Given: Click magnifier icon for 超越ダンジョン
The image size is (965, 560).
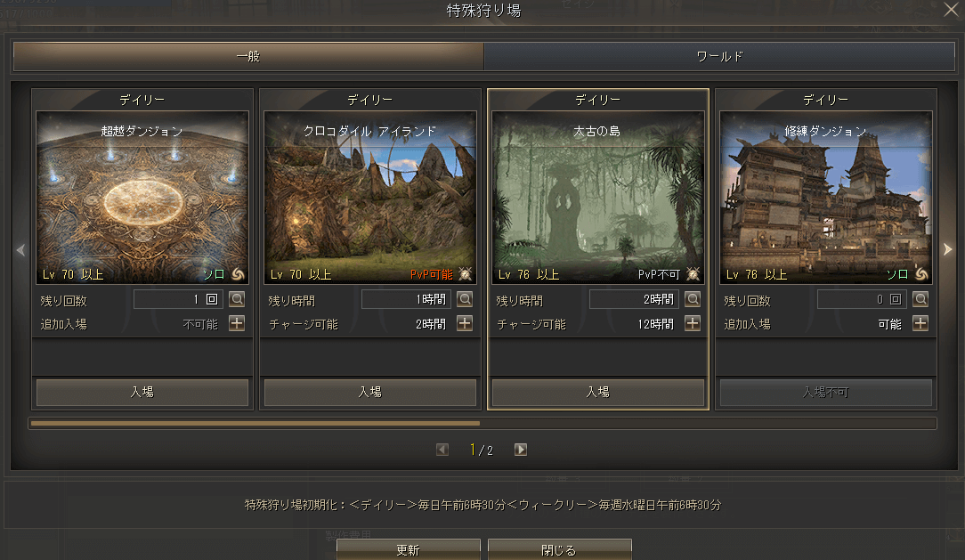Looking at the screenshot, I should [x=237, y=300].
